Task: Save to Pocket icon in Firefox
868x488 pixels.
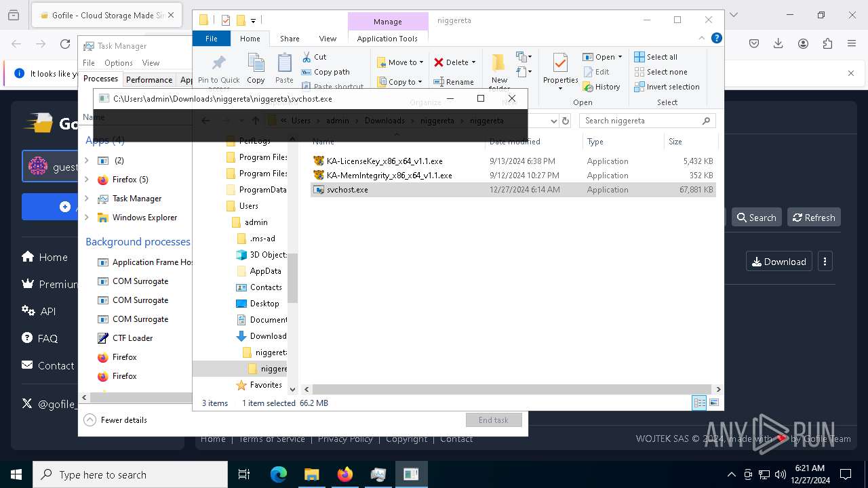Action: 754,43
